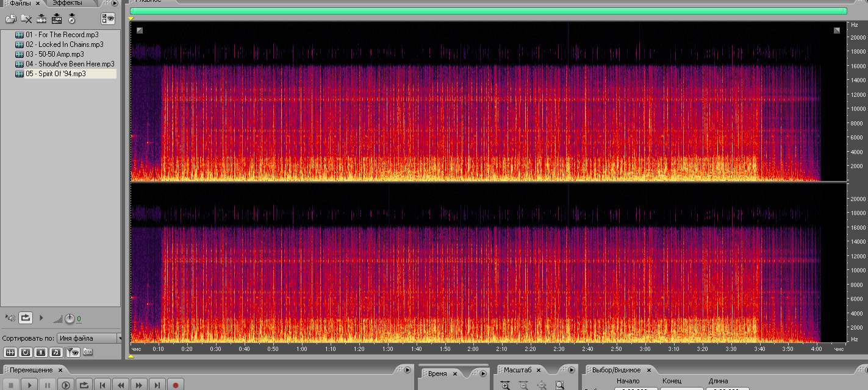Image resolution: width=868 pixels, height=390 pixels.
Task: Close the Выбор/Видимое panel
Action: pos(649,370)
